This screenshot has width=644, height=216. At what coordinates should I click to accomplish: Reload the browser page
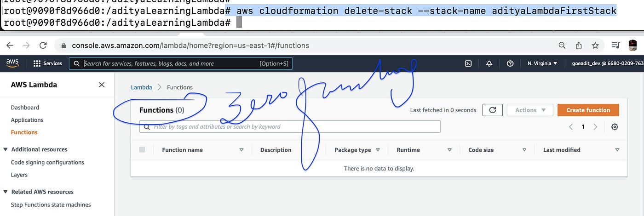tap(43, 45)
